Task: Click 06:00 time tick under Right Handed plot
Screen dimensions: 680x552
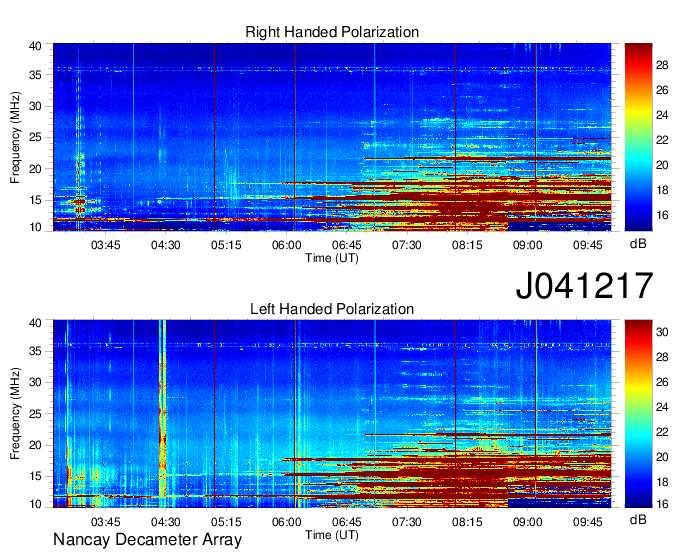Action: (286, 245)
